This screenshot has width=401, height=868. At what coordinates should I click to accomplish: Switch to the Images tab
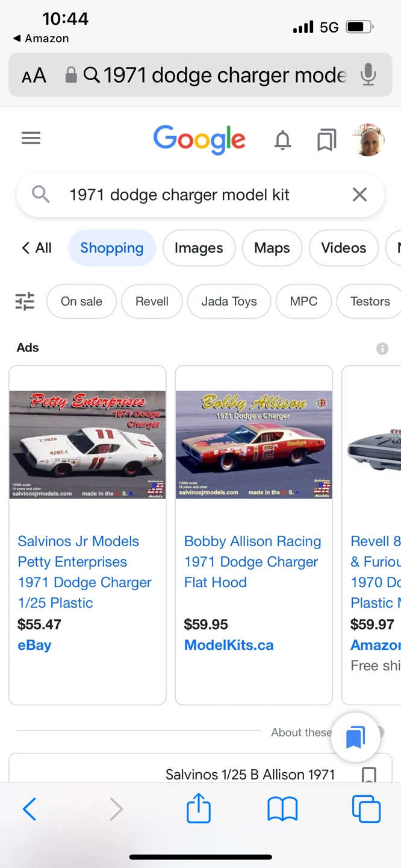pos(199,248)
